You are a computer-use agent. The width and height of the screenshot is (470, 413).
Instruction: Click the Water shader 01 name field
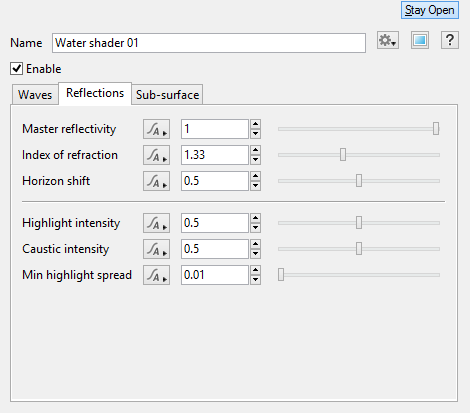[209, 43]
